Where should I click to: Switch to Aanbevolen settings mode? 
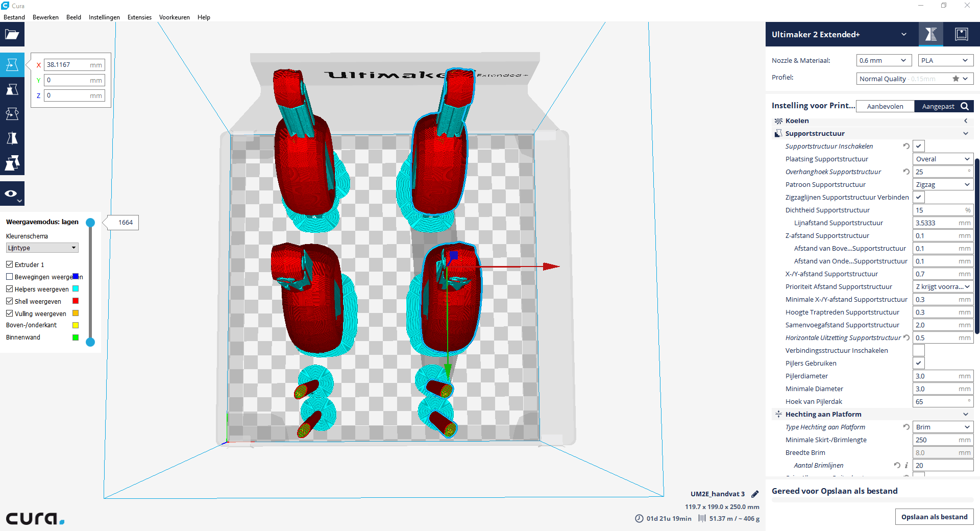(x=885, y=106)
